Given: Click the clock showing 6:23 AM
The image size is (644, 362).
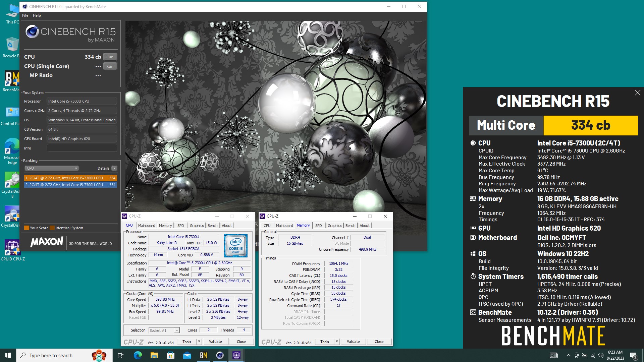Looking at the screenshot, I should (x=615, y=355).
